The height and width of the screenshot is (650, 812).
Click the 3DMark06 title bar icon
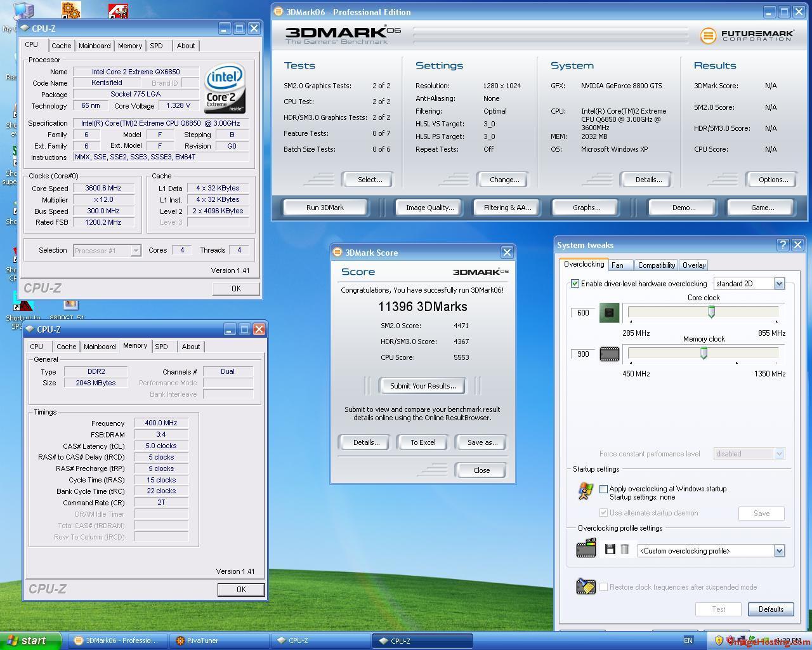(278, 11)
